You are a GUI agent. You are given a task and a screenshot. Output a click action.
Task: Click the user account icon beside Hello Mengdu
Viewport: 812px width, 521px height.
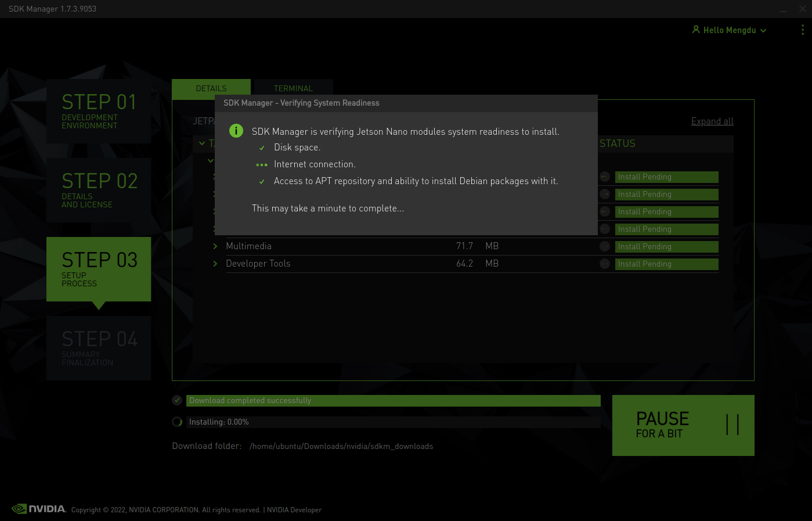click(x=696, y=29)
